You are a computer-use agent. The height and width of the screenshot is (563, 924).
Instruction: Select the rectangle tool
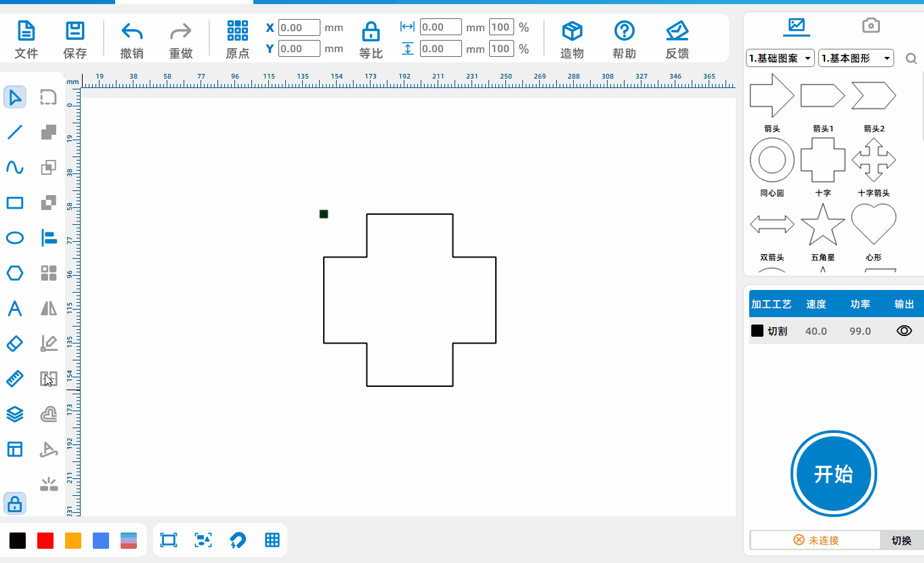click(15, 203)
